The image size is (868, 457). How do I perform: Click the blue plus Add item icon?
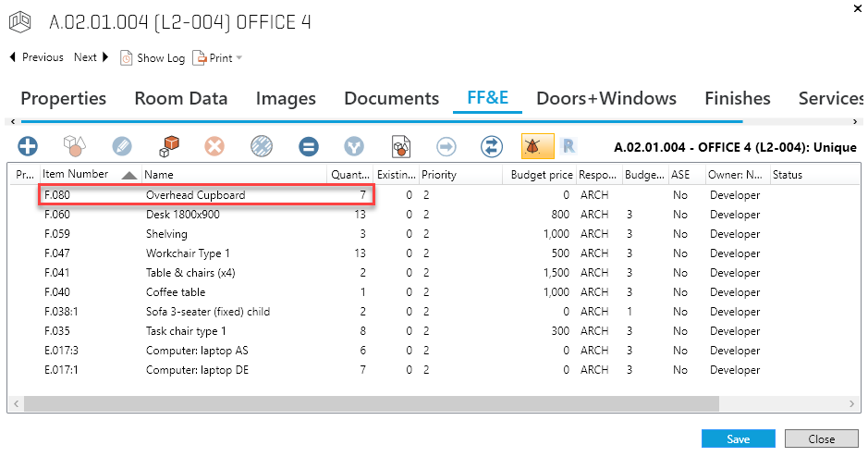pos(28,146)
